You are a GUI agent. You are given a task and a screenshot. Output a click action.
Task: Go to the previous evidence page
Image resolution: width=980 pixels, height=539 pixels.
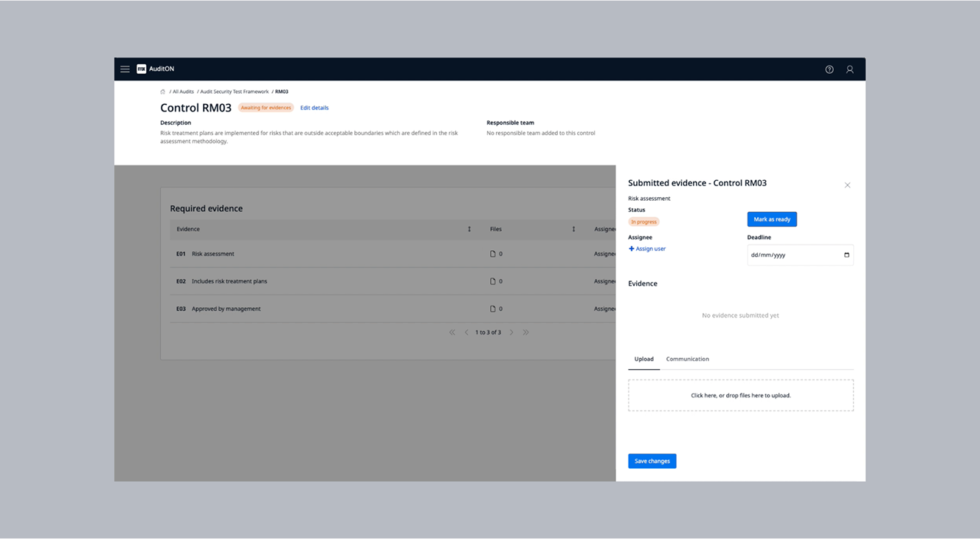[x=466, y=332]
